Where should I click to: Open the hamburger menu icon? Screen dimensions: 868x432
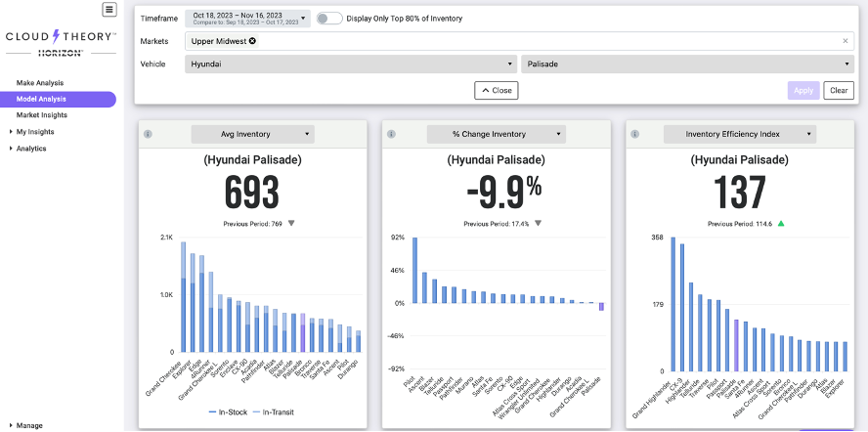tap(109, 9)
